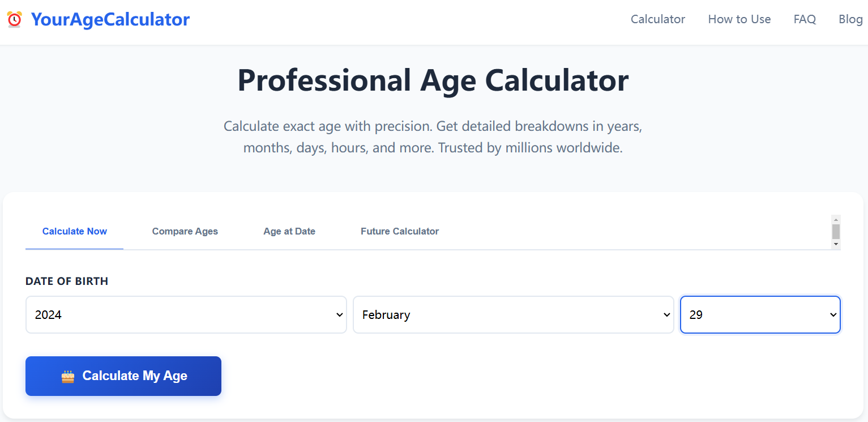
Task: Switch to the Compare Ages tab
Action: tap(185, 231)
